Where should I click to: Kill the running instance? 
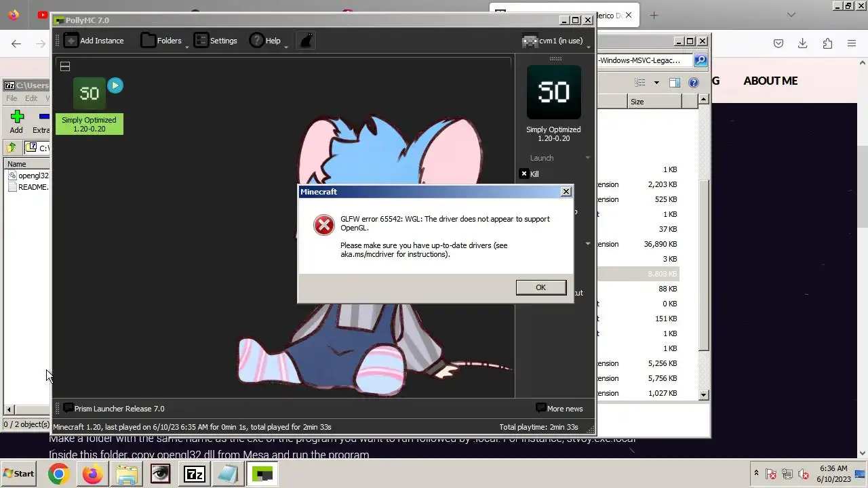pyautogui.click(x=530, y=174)
